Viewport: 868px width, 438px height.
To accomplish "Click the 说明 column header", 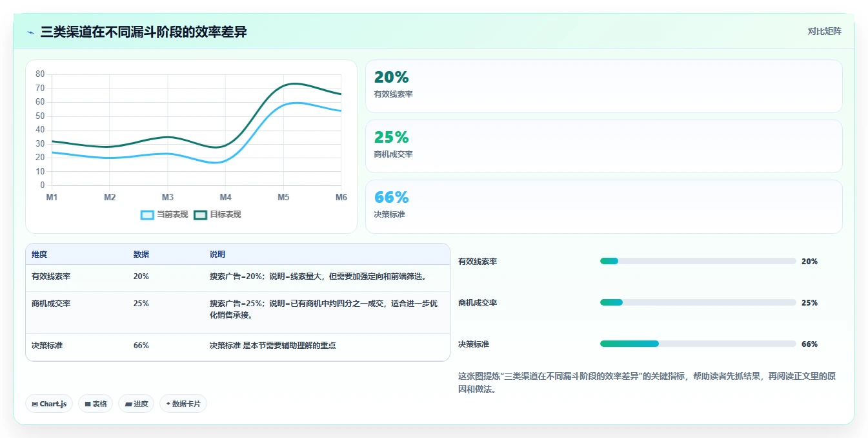I will (x=217, y=255).
